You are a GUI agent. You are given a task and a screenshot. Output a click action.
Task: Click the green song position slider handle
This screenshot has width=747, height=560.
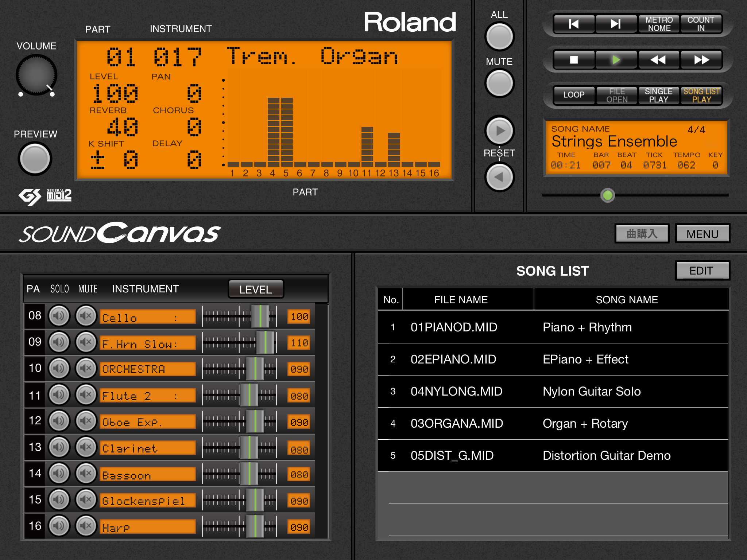[608, 195]
